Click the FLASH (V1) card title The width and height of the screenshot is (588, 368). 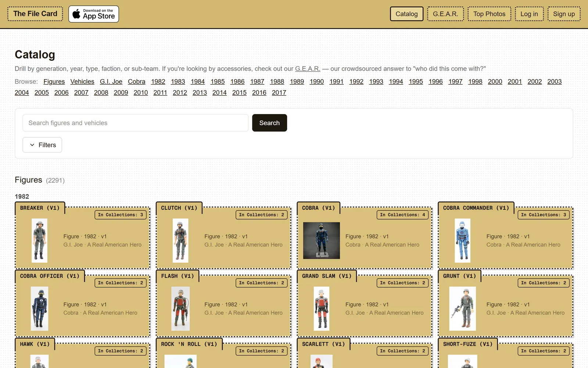click(177, 276)
